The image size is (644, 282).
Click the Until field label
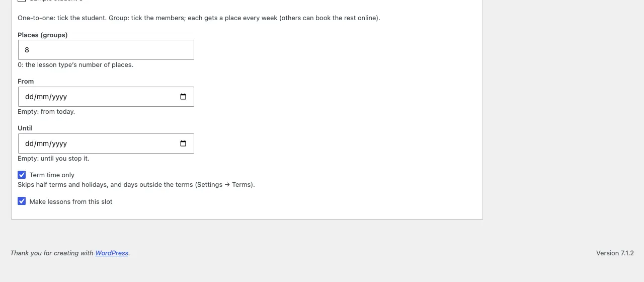(x=25, y=128)
